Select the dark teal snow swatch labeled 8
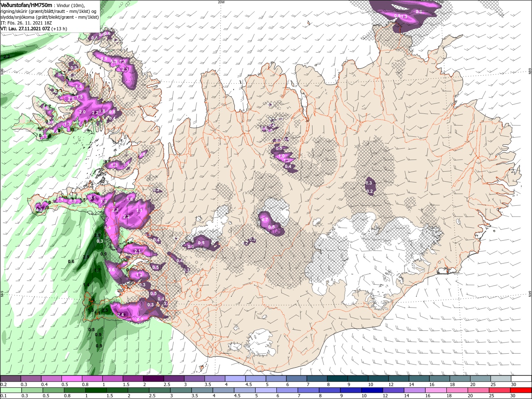This screenshot has height=399, width=532. tap(338, 379)
